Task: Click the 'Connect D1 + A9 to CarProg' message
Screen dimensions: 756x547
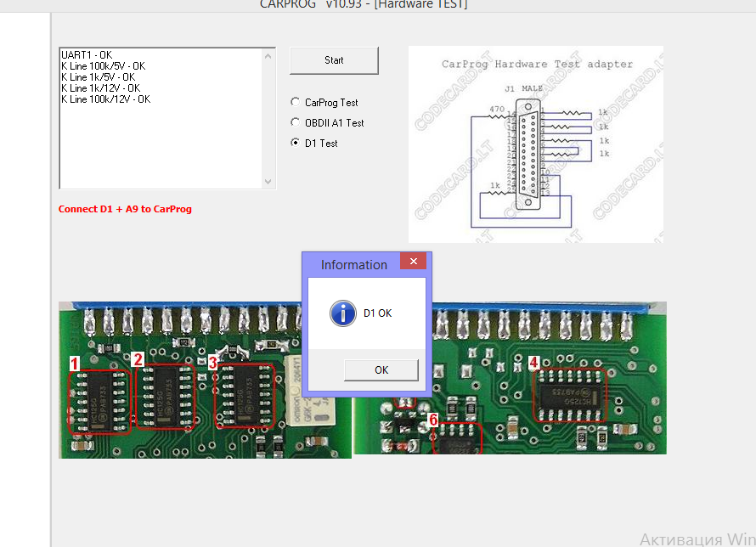Action: tap(125, 209)
